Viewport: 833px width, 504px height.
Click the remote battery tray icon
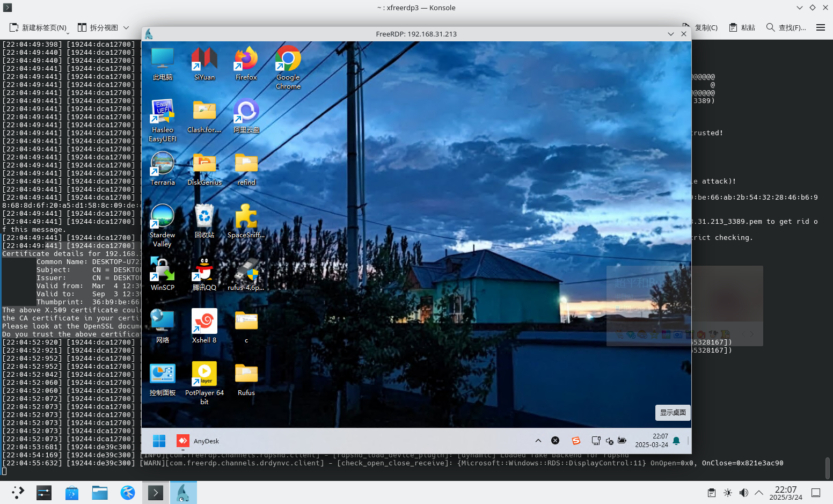tap(622, 441)
